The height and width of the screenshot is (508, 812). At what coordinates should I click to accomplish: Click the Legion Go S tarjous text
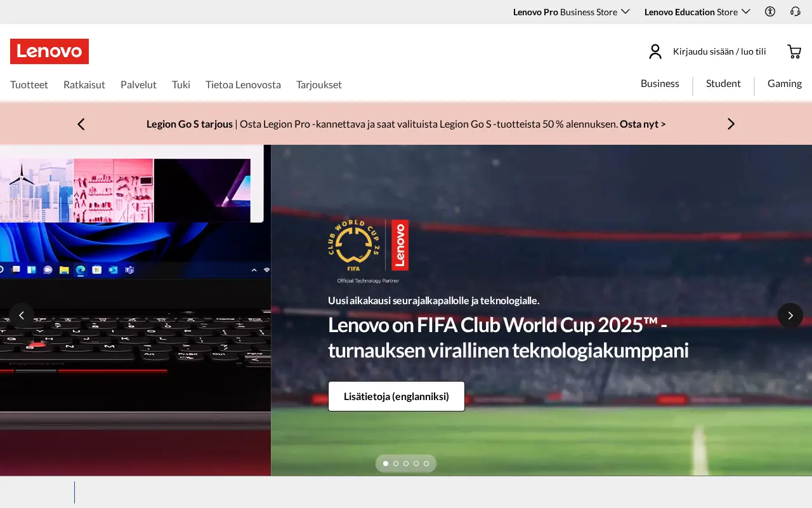point(190,124)
